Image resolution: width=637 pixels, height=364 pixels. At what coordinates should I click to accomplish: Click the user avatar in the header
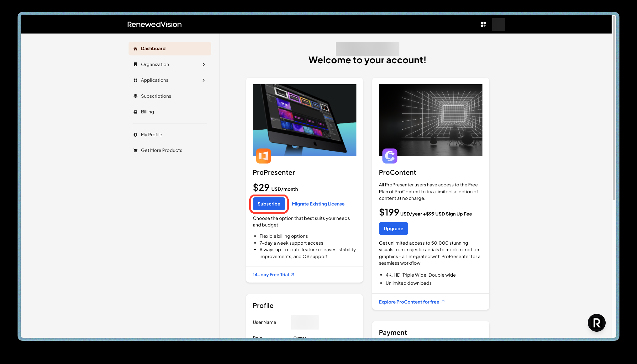pyautogui.click(x=498, y=24)
